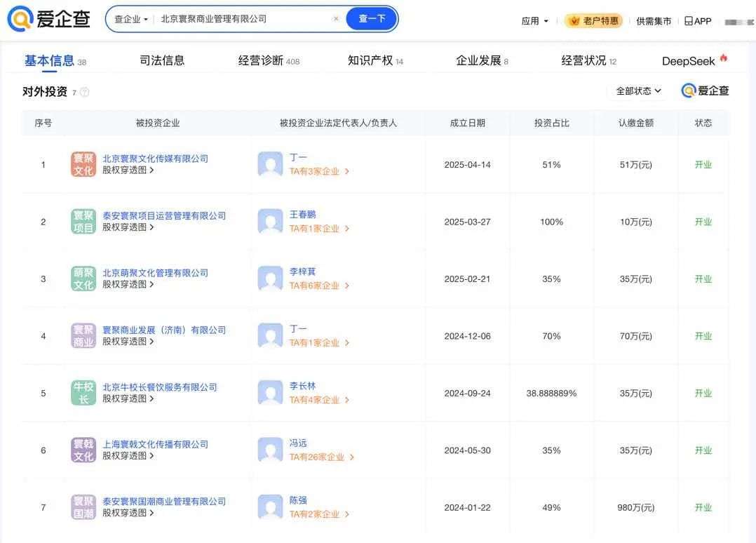Click into the company search input field
756x543 pixels.
click(x=243, y=19)
